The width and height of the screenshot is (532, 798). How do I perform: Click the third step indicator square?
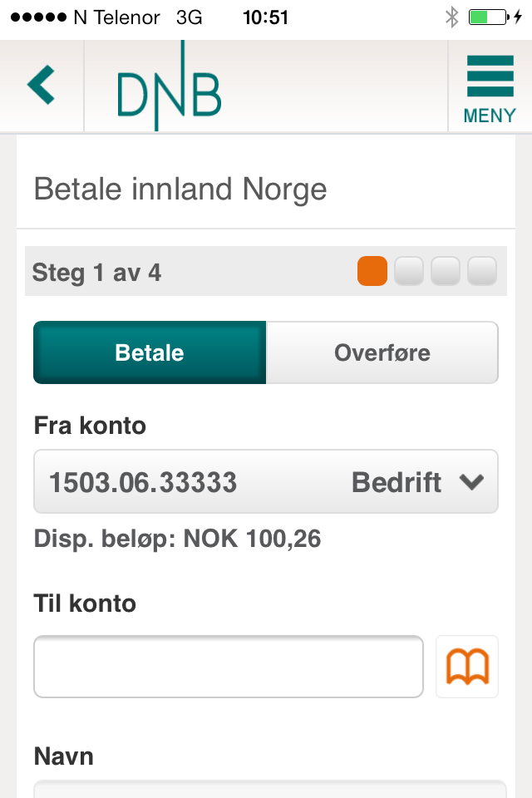(445, 272)
